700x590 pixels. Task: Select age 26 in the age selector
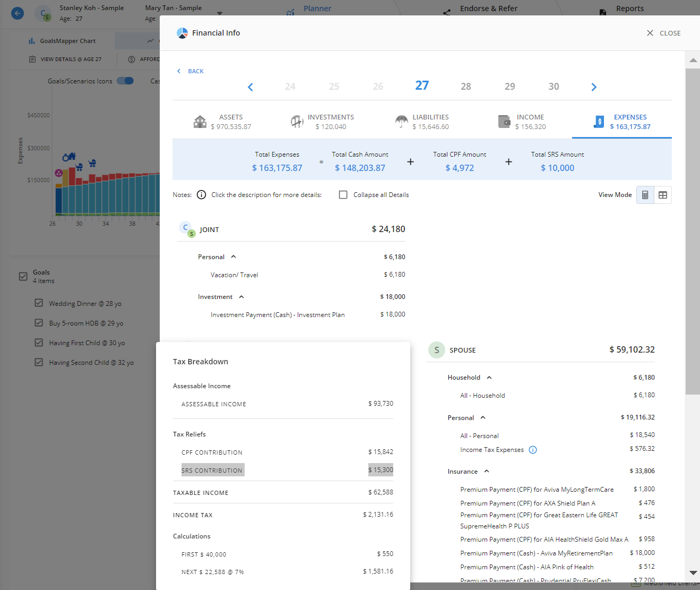point(378,87)
